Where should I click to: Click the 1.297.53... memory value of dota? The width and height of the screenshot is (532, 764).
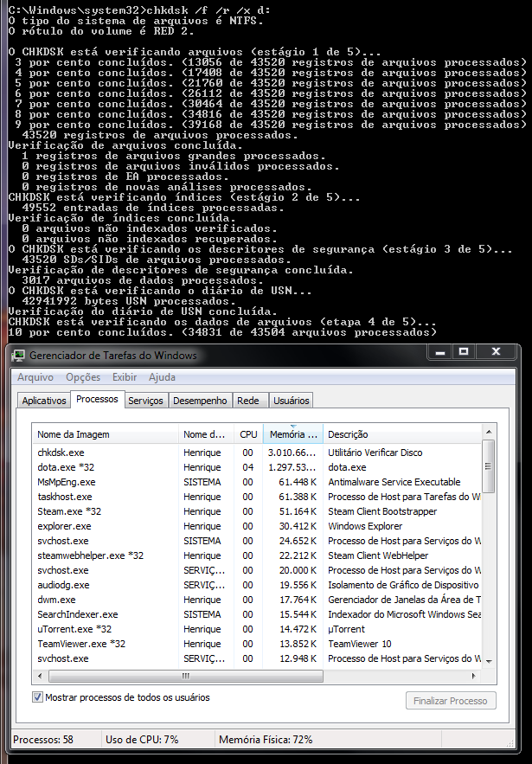pos(292,467)
